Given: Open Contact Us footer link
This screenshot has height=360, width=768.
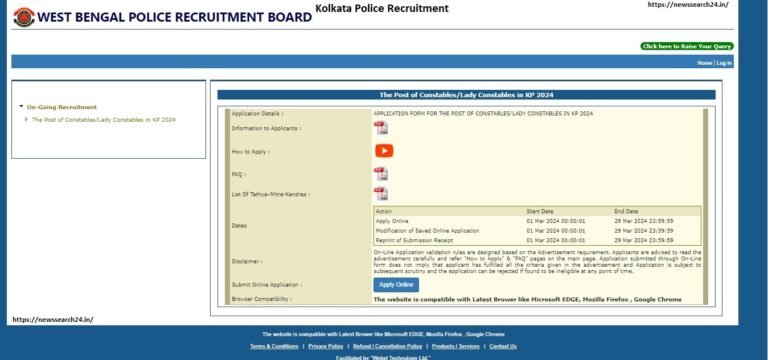Looking at the screenshot, I should pyautogui.click(x=503, y=346).
